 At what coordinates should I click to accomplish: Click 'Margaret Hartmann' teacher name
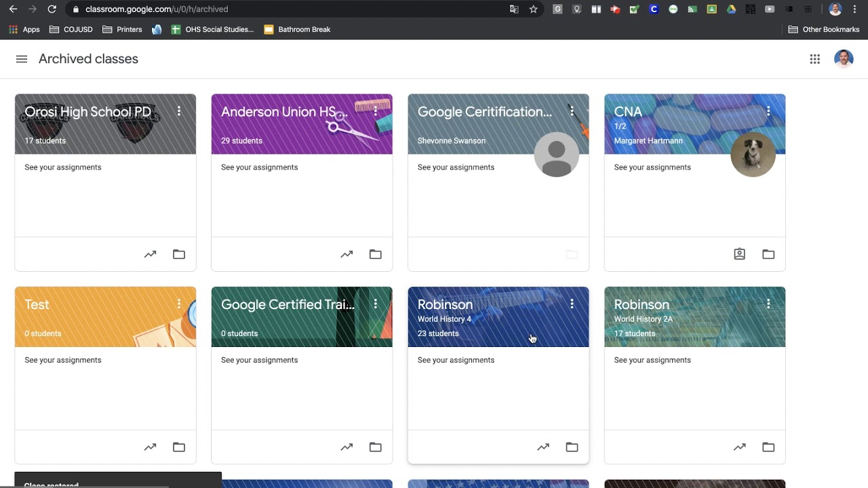(x=648, y=141)
